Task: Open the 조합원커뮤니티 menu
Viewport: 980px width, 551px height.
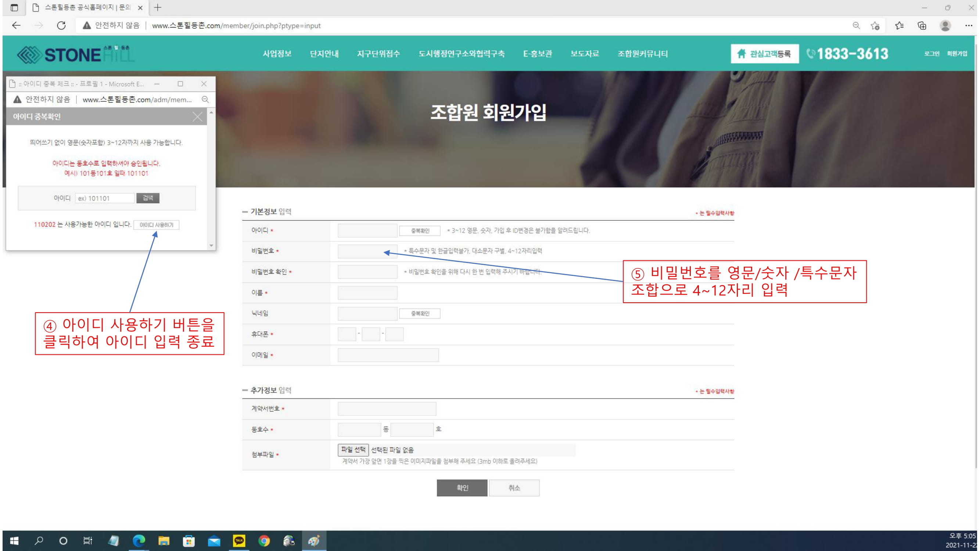Action: coord(642,54)
